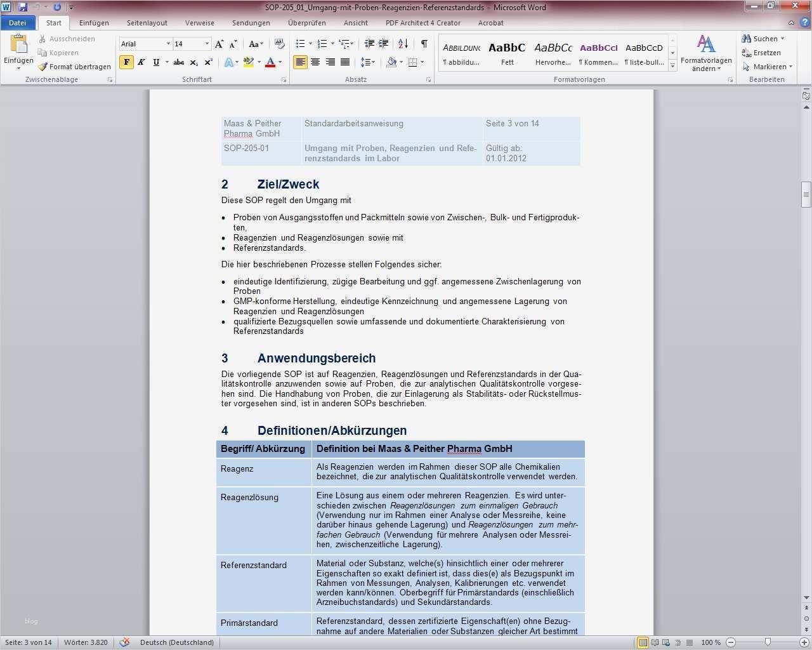Click the 100 % zoom level indicator
This screenshot has height=650, width=812.
[x=710, y=642]
